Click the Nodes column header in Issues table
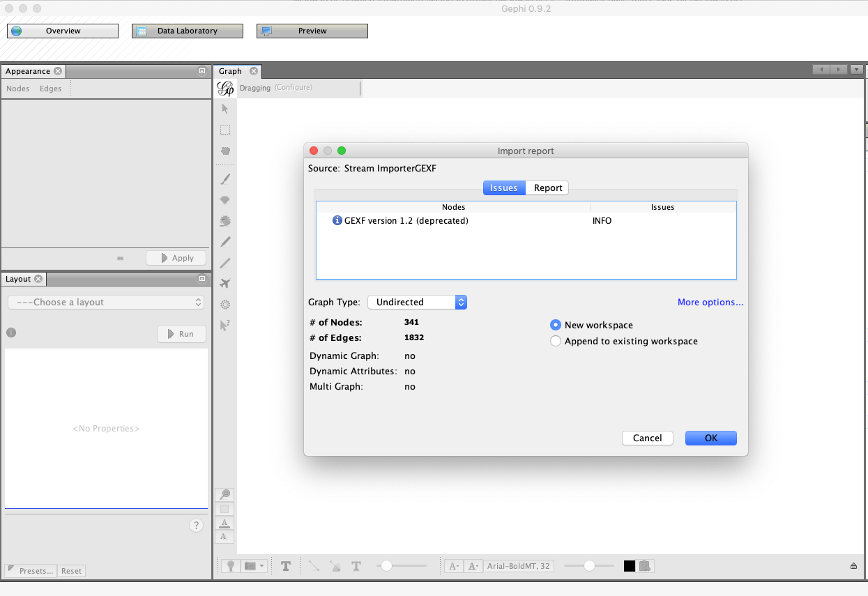 click(x=453, y=207)
